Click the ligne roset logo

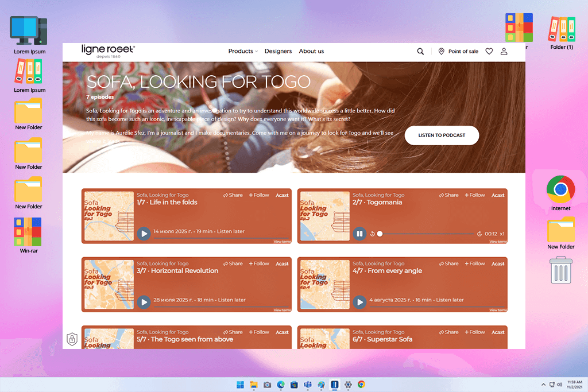coord(108,51)
